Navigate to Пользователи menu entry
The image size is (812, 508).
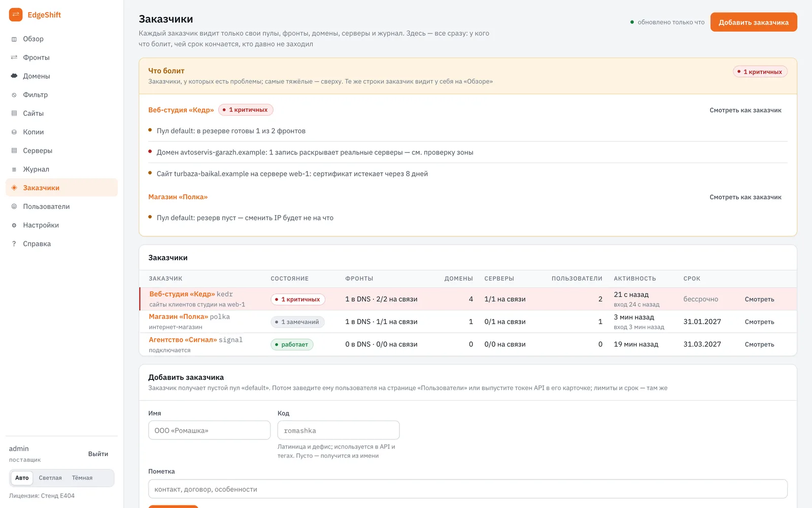coord(61,206)
